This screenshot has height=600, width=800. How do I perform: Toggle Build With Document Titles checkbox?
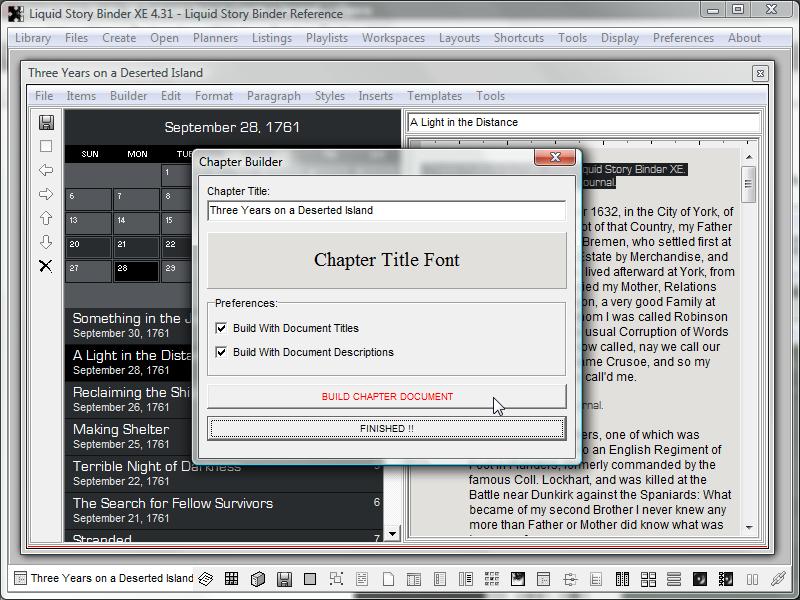tap(222, 328)
